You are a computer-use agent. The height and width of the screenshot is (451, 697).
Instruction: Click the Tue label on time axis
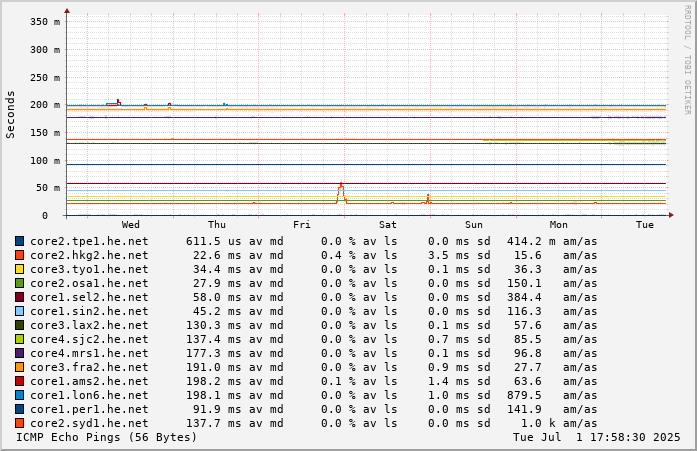click(645, 225)
